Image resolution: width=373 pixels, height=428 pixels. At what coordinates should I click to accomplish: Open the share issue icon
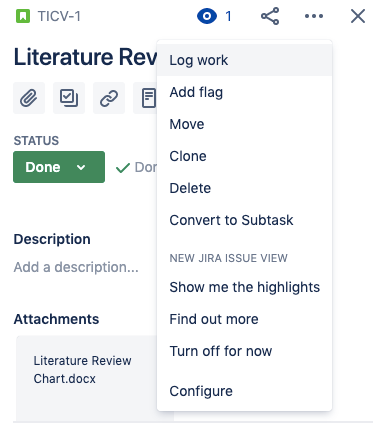click(x=270, y=16)
